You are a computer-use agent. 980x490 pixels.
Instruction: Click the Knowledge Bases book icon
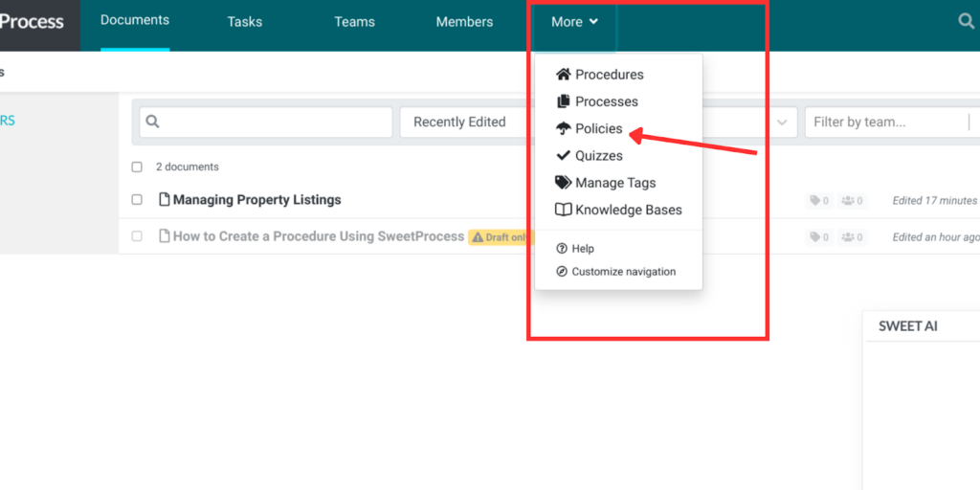[x=563, y=210]
